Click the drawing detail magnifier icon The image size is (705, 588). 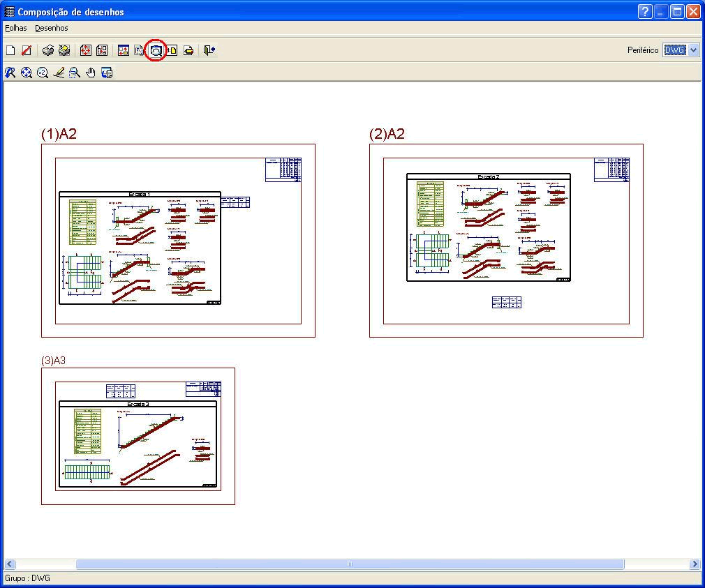pos(156,50)
